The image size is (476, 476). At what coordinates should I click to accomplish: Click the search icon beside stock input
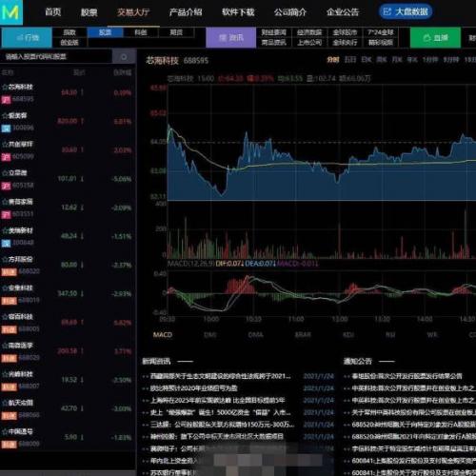coord(124,57)
